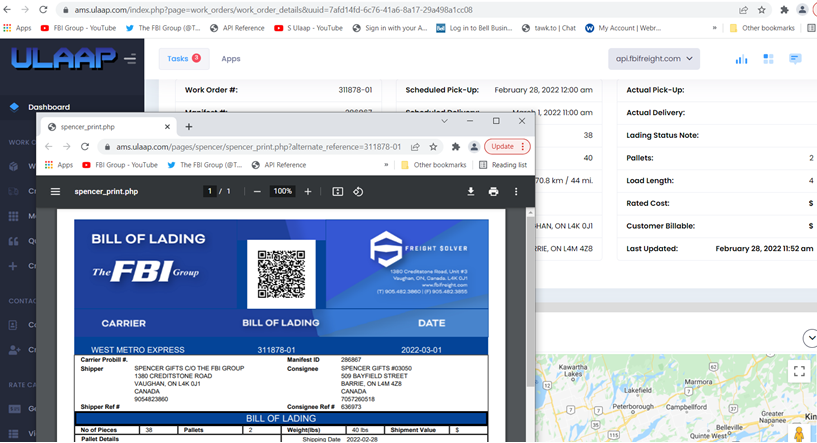Collapse the ULAAP sidebar menu toggle
This screenshot has height=443, width=817.
click(130, 59)
